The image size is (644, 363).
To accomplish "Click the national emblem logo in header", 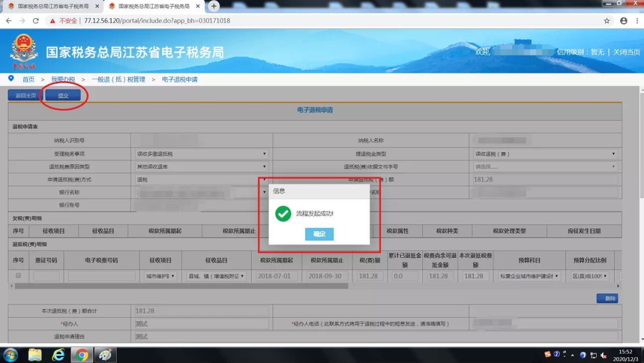I will [23, 51].
